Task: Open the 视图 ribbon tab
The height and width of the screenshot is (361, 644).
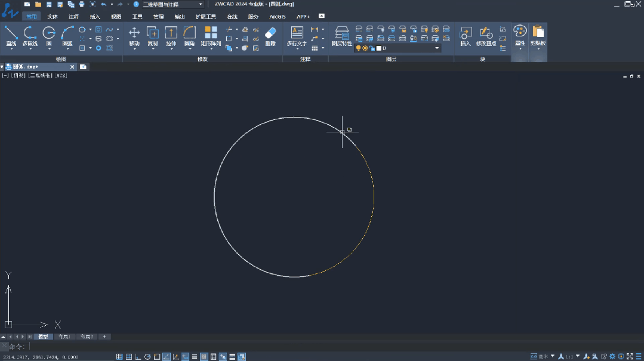Action: (x=116, y=17)
